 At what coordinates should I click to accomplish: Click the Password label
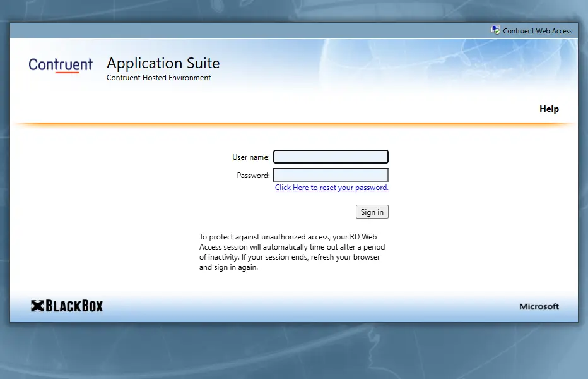tap(253, 176)
